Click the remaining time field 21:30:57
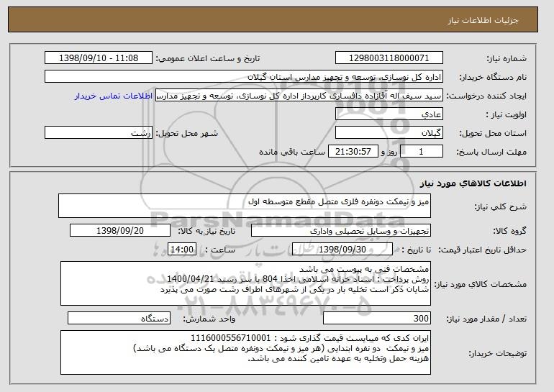 (353, 152)
